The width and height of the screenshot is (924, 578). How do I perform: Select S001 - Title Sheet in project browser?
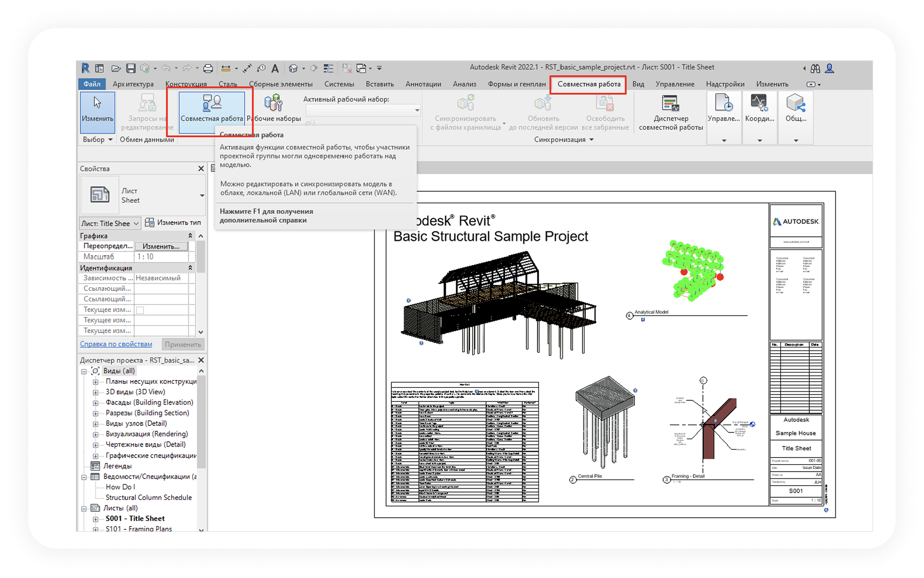click(135, 518)
